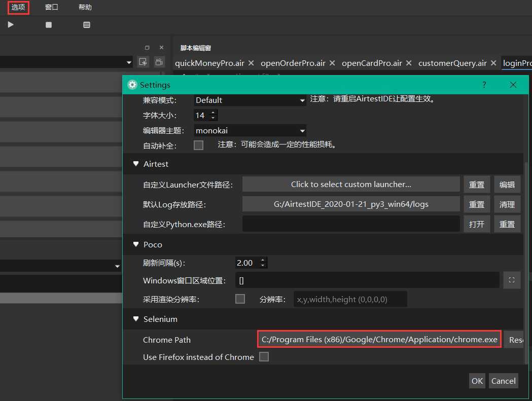This screenshot has width=532, height=401.
Task: Open the 帮助 menu
Action: pyautogui.click(x=85, y=8)
